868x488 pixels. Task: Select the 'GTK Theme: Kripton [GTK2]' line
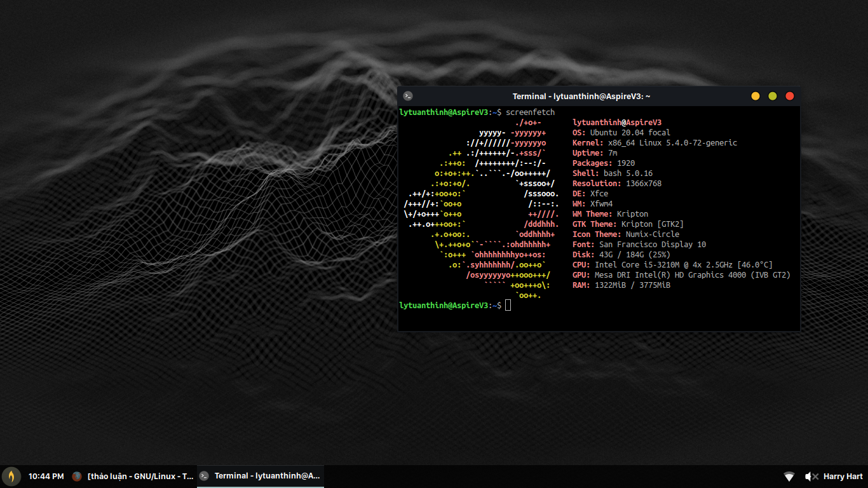coord(628,224)
